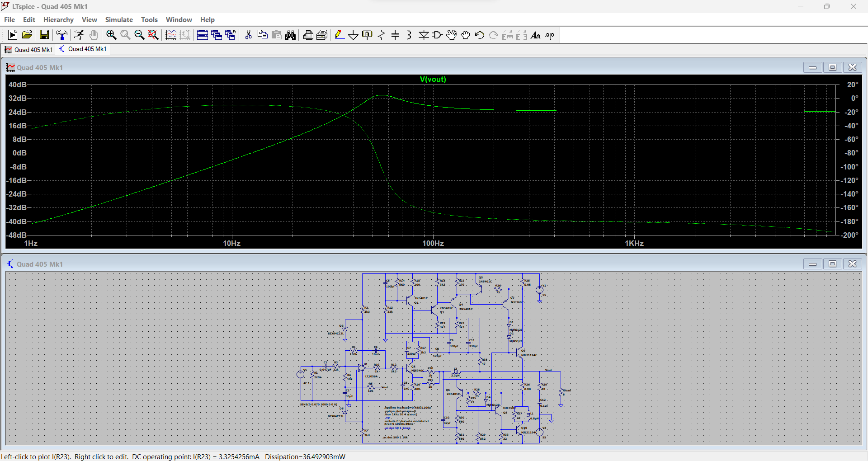This screenshot has width=868, height=461.
Task: Click the 40dB left axis label
Action: tap(18, 85)
